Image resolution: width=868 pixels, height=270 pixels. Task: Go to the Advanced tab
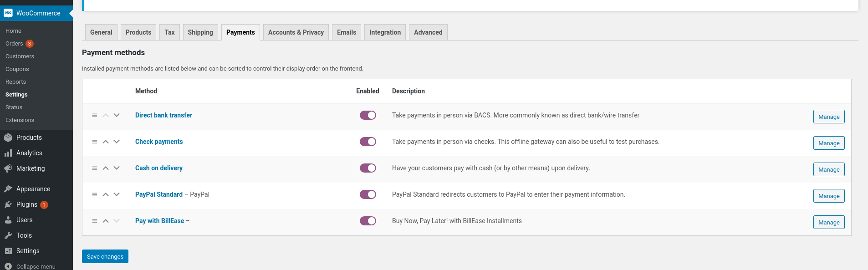click(428, 32)
